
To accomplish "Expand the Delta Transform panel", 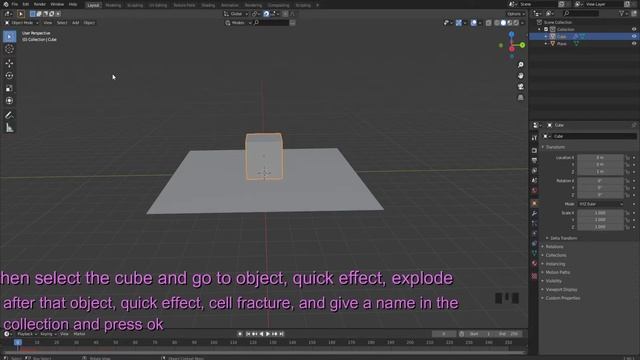I will (x=564, y=238).
